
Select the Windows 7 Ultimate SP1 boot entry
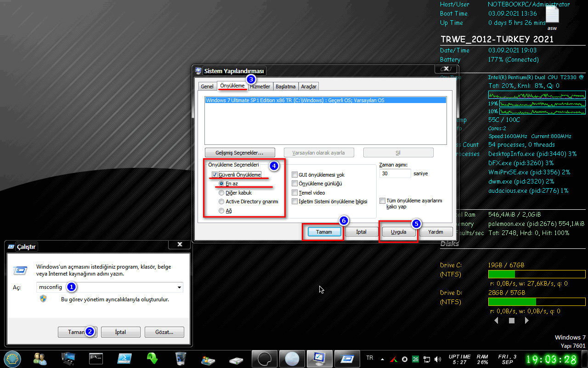326,100
